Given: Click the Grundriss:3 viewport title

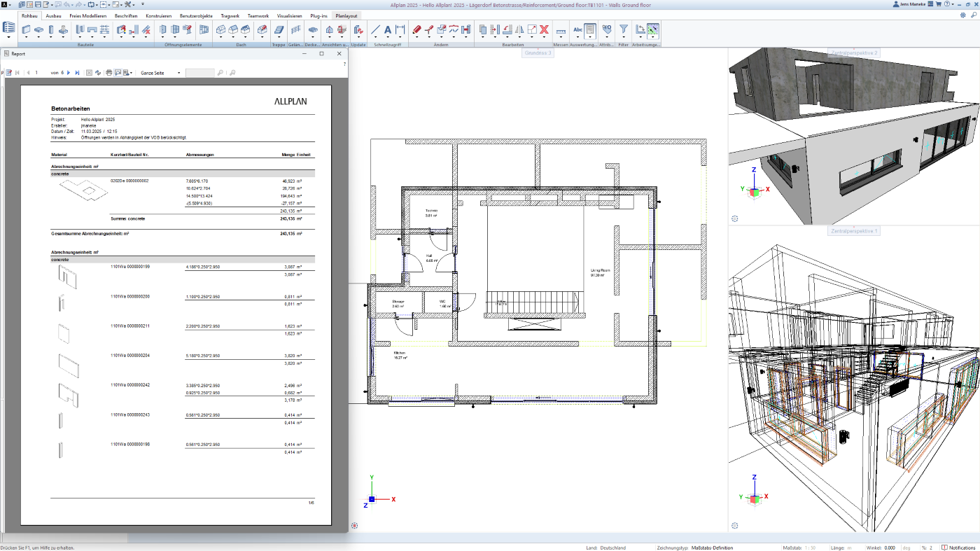Looking at the screenshot, I should point(538,53).
